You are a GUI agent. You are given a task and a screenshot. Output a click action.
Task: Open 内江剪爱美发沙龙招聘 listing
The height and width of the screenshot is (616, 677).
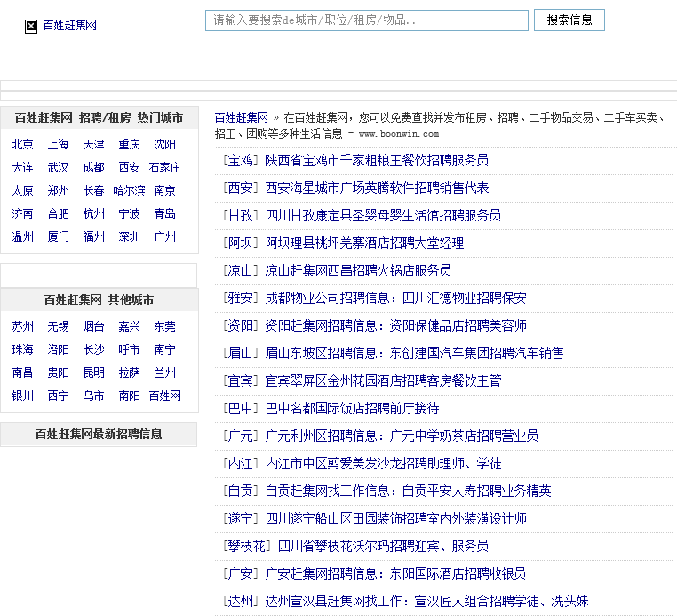point(383,463)
